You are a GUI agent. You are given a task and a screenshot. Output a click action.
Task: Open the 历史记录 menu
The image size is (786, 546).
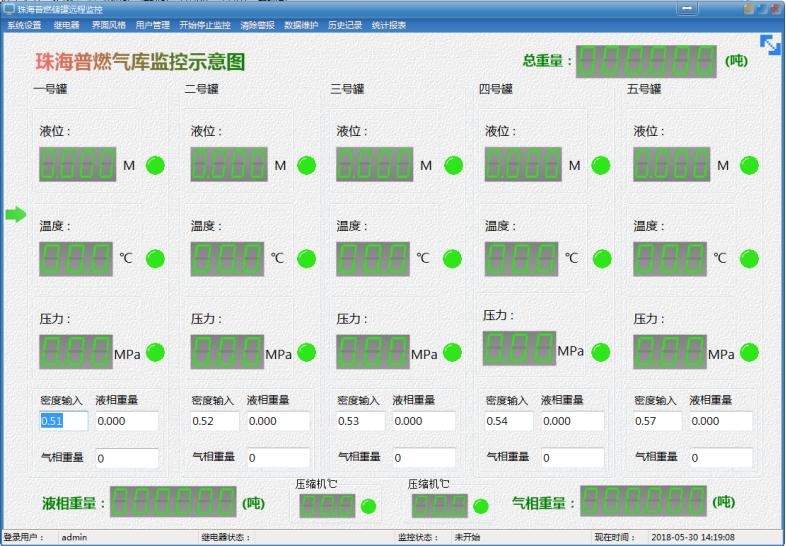pos(345,25)
